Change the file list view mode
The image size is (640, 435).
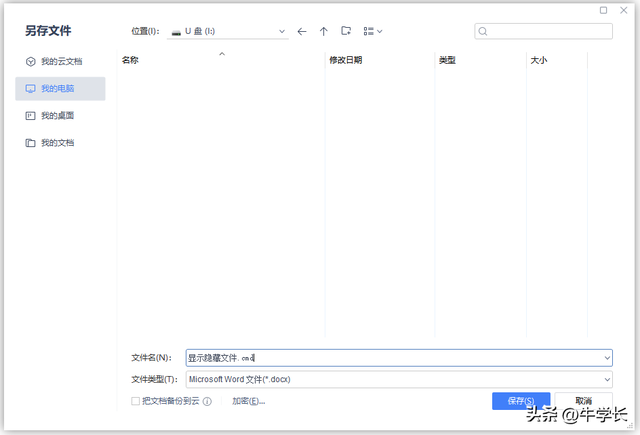point(373,31)
